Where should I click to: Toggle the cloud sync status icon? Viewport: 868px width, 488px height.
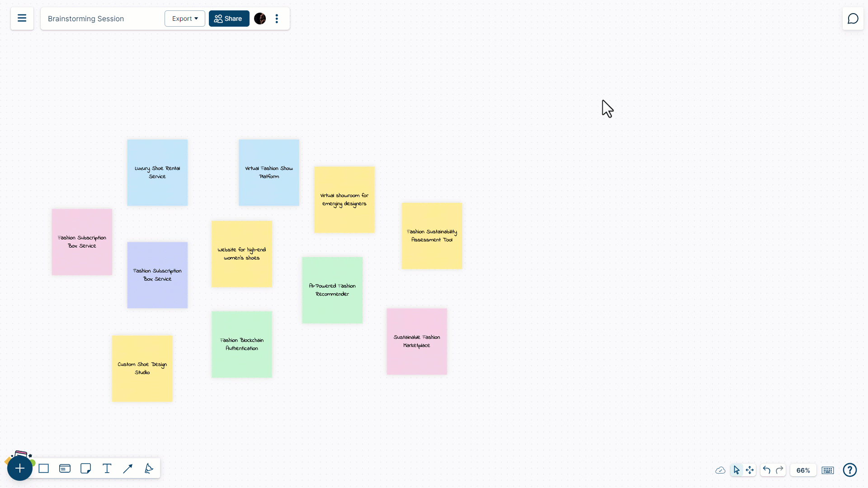[x=721, y=470]
